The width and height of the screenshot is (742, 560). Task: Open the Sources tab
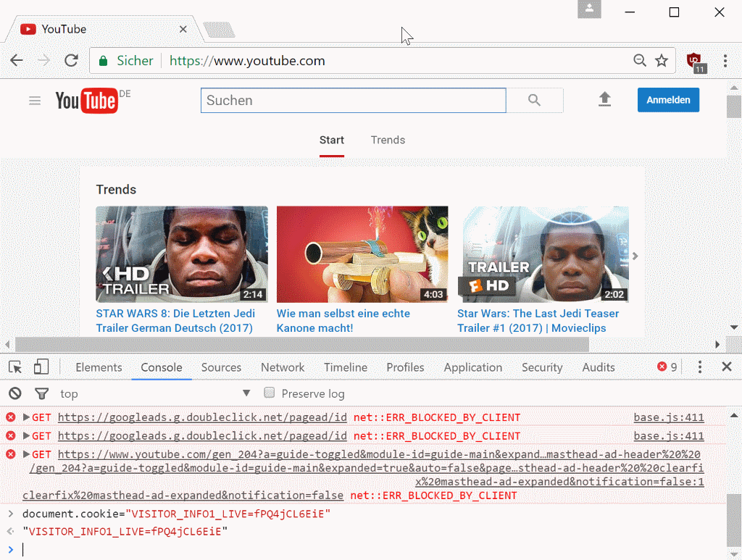pyautogui.click(x=221, y=367)
